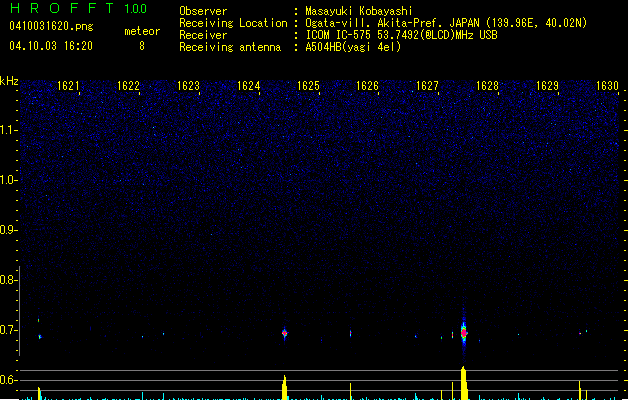
Task: Click the 0.7 kHz frequency axis label
Action: (x=8, y=330)
